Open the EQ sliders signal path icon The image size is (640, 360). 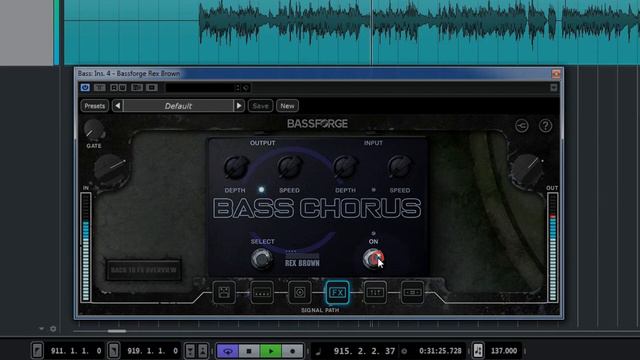375,292
